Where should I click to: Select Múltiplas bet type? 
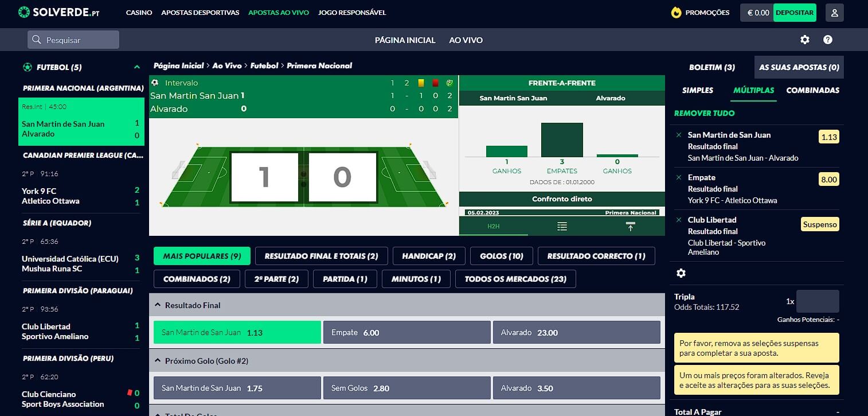[x=753, y=90]
